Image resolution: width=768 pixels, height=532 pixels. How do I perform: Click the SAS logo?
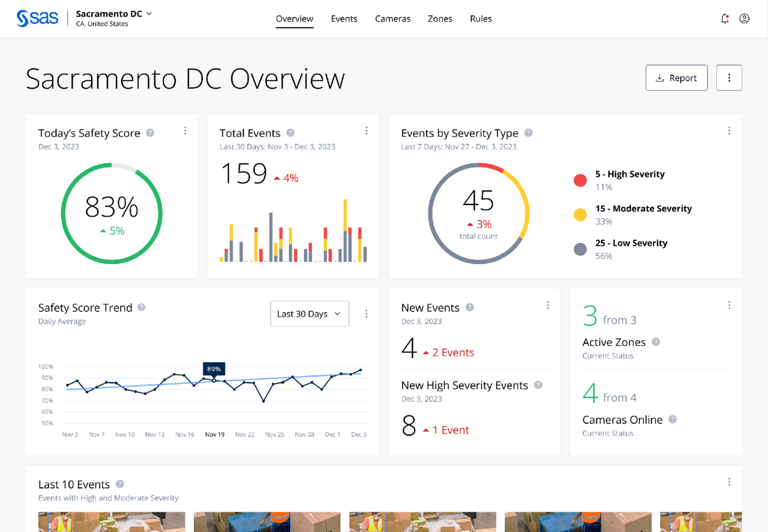tap(38, 19)
